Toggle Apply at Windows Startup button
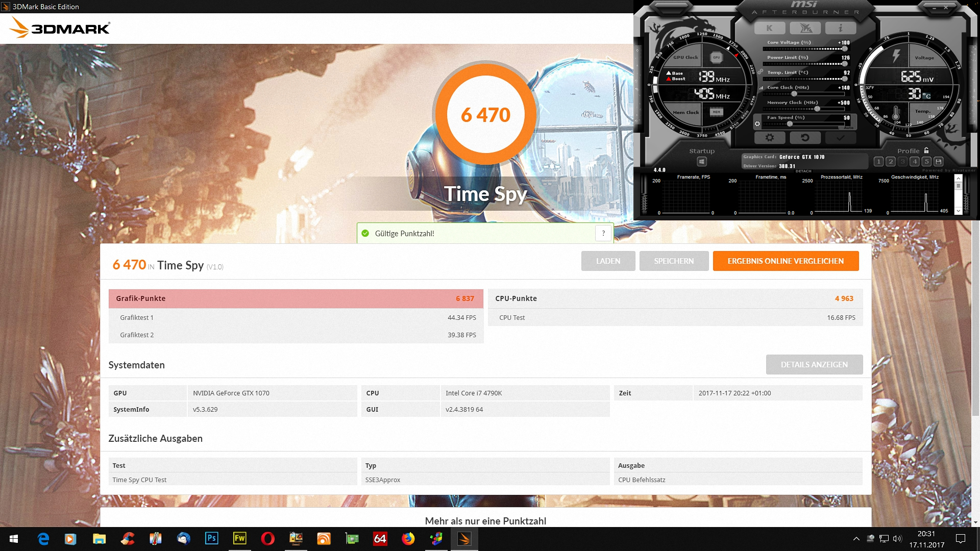Viewport: 980px width, 551px height. (702, 162)
